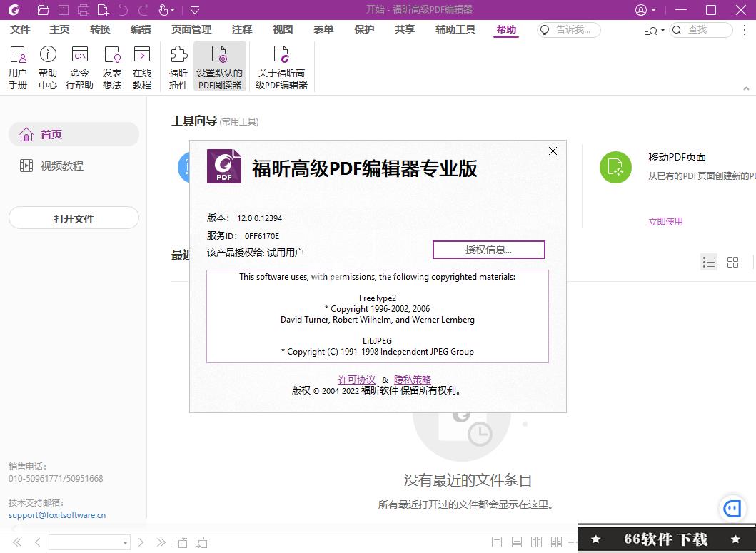
Task: Open Online Tutorials (在线教程)
Action: click(x=142, y=66)
